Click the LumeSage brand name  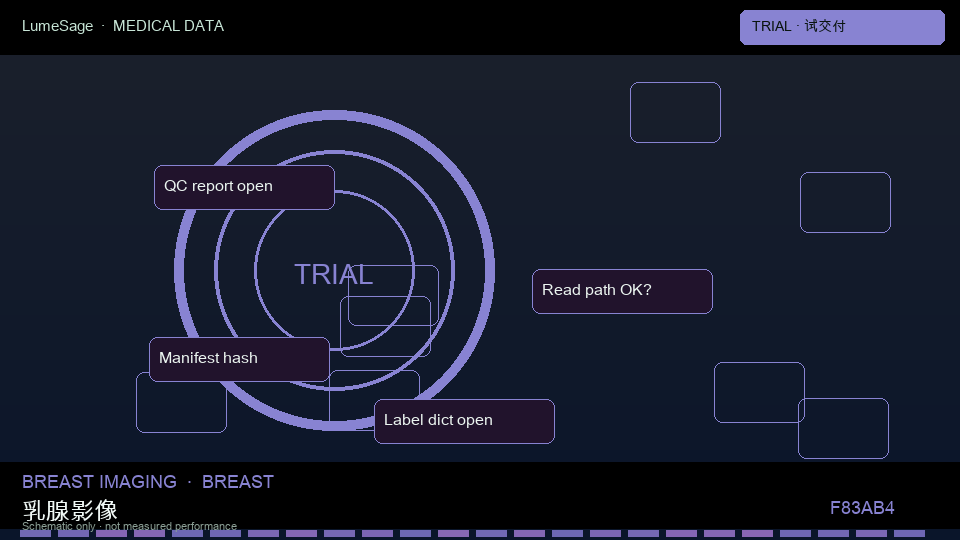pyautogui.click(x=58, y=26)
